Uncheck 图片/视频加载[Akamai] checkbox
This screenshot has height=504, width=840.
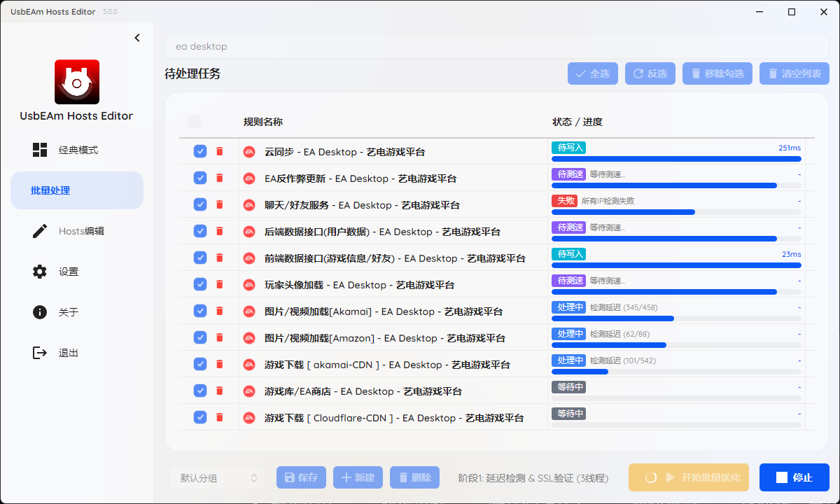200,311
